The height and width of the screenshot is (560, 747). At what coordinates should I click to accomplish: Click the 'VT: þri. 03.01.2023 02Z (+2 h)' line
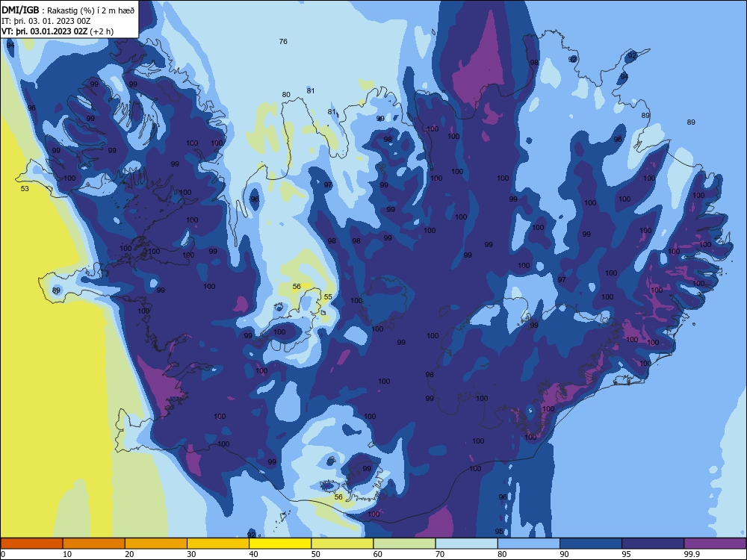[x=58, y=31]
